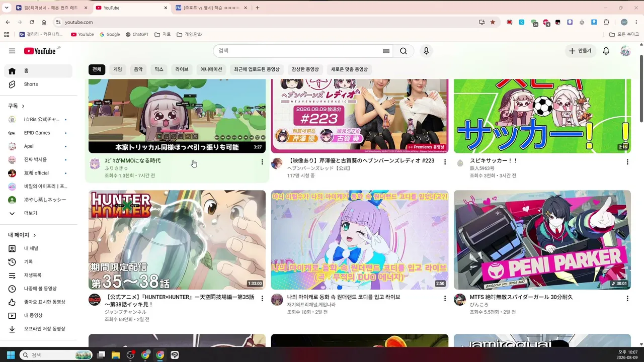The height and width of the screenshot is (362, 644).
Task: Open the account avatar menu
Action: (625, 51)
